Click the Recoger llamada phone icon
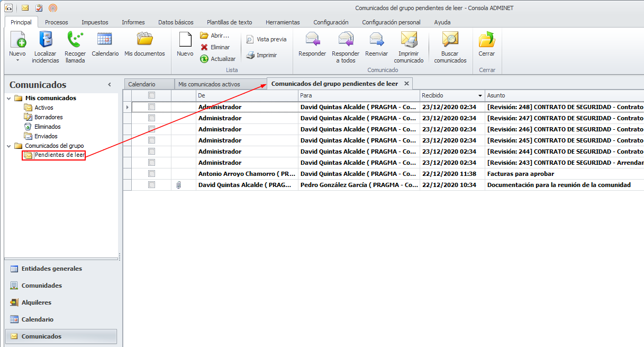 click(x=75, y=47)
